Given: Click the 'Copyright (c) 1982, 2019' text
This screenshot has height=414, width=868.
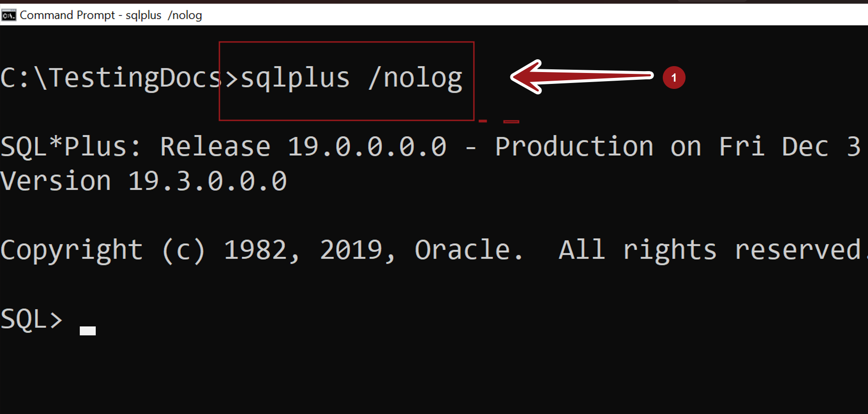Looking at the screenshot, I should coord(198,250).
